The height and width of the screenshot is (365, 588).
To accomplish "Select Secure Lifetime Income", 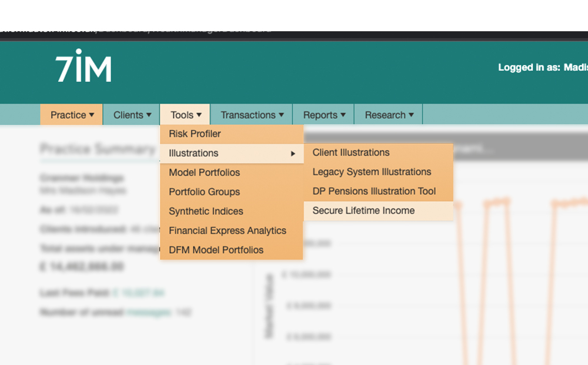I will 378,211.
